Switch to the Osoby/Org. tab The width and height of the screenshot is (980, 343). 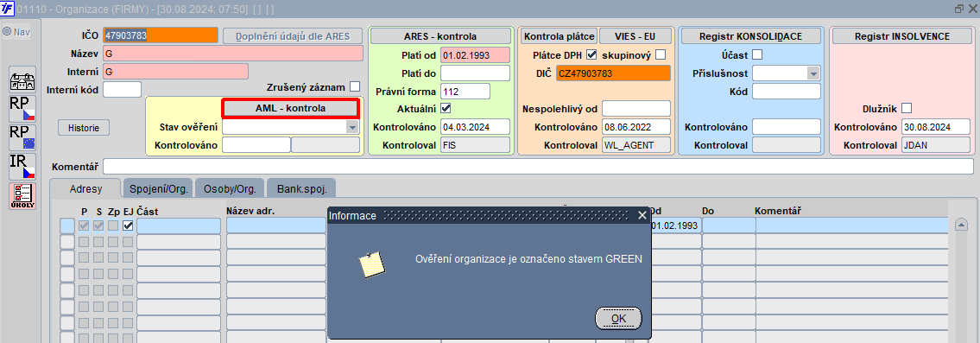[230, 187]
